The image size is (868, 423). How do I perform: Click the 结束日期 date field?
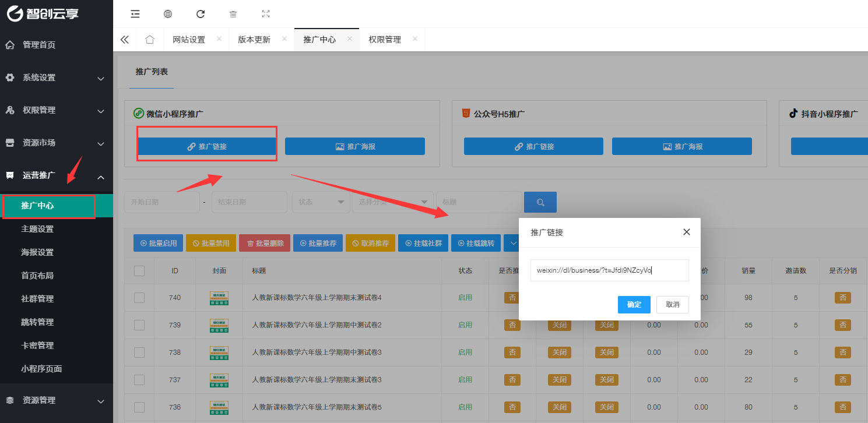point(249,202)
